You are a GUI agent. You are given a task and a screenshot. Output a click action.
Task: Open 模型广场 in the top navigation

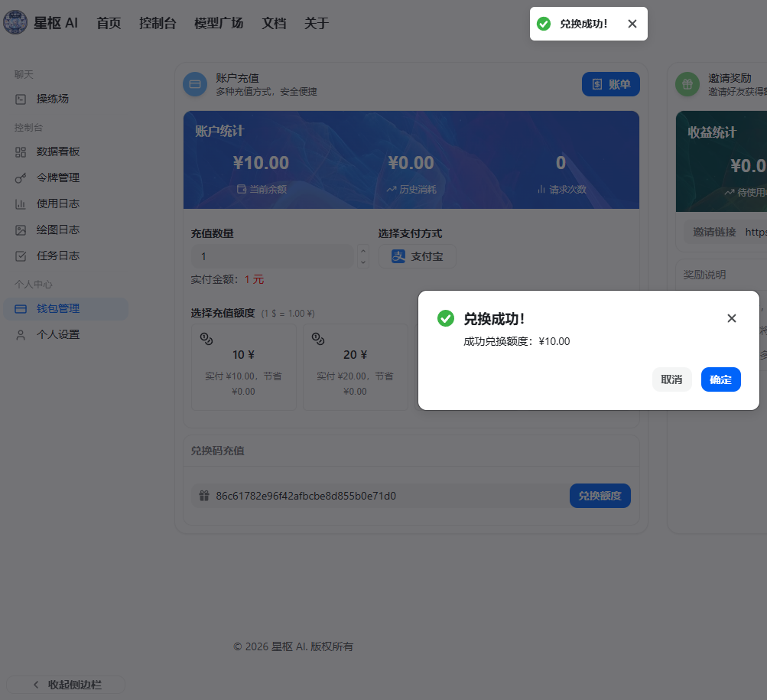(x=219, y=23)
